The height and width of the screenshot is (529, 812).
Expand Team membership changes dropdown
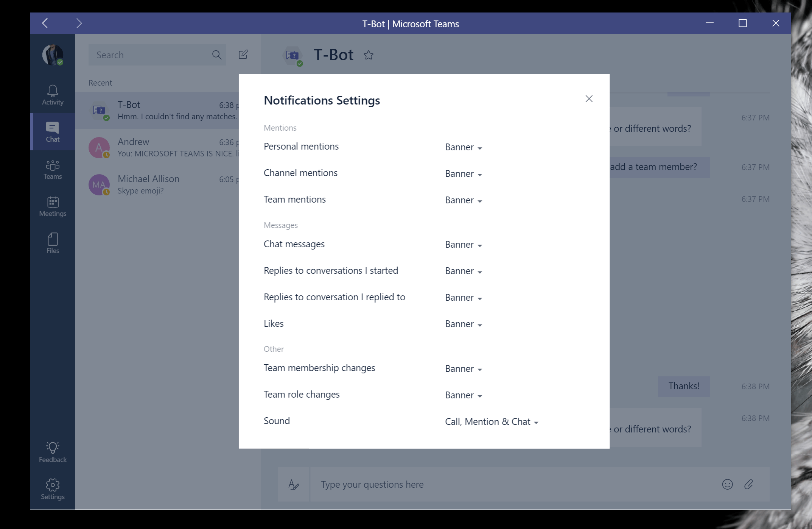(x=464, y=369)
